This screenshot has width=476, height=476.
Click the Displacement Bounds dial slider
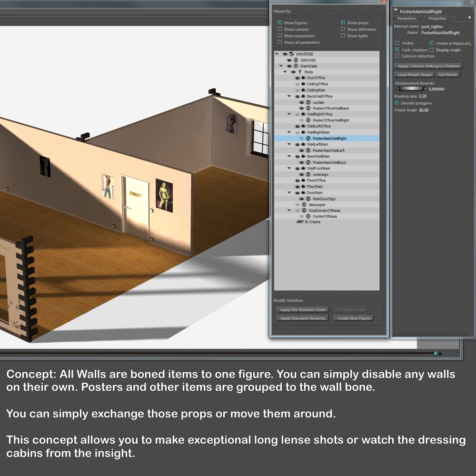[411, 89]
